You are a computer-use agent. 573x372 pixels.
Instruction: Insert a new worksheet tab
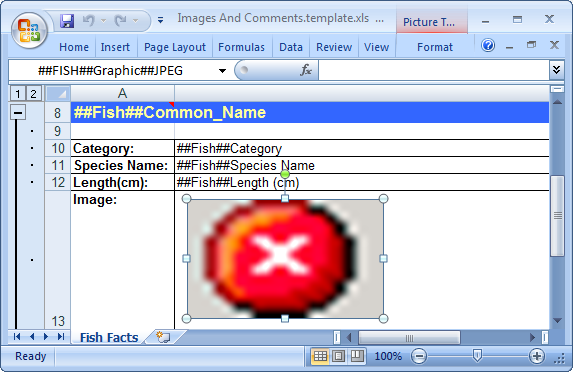pyautogui.click(x=163, y=337)
